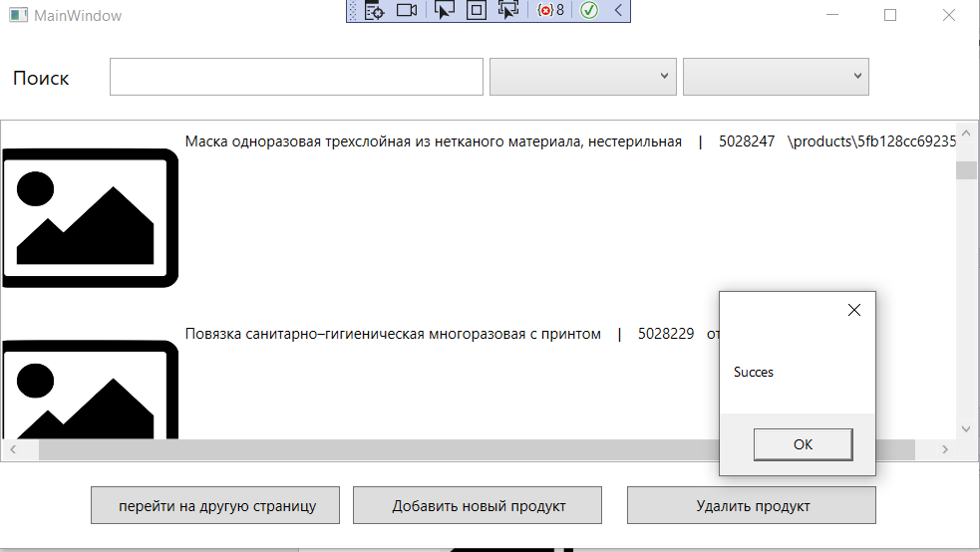Click list horizontal scrollbar right arrow

point(945,449)
